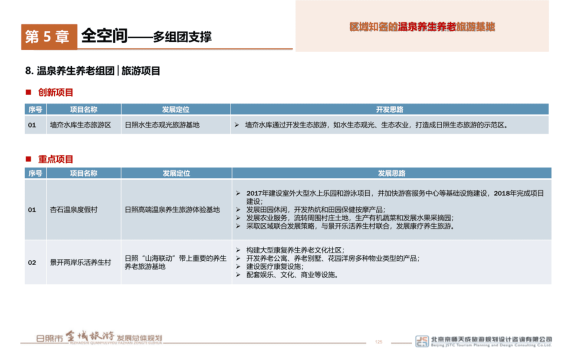Click the '开发思路' column header

[x=389, y=109]
